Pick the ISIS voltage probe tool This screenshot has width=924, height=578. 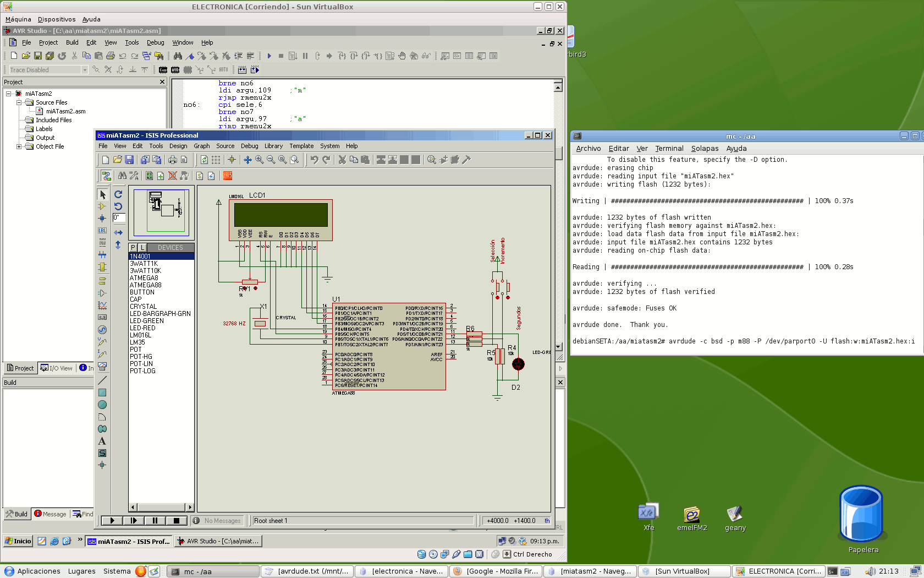(102, 342)
